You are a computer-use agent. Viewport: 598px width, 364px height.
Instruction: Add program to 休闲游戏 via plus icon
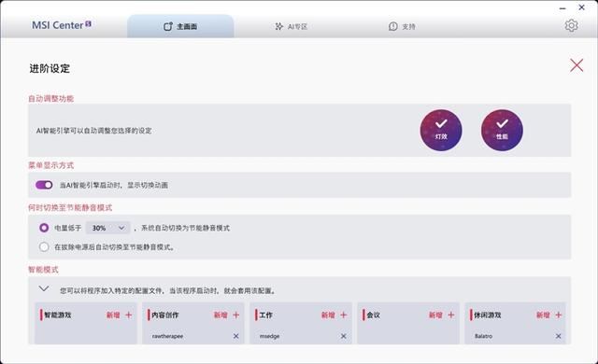click(559, 315)
